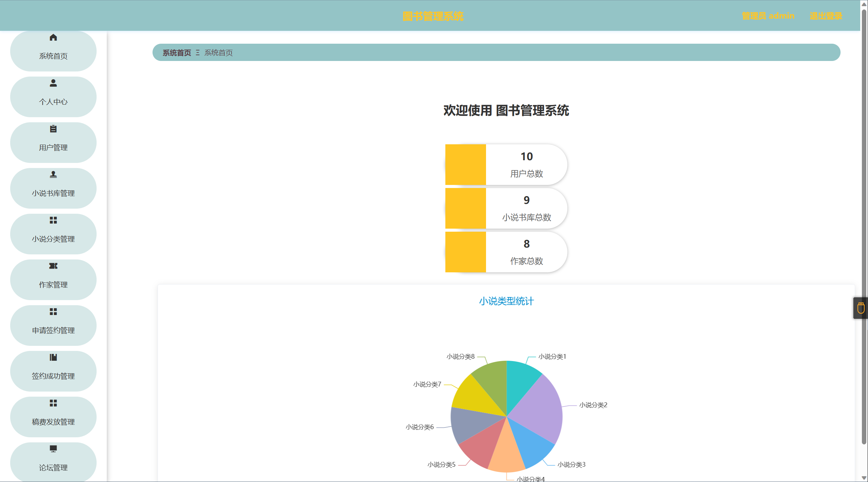Viewport: 868px width, 482px height.
Task: Click the 退出登录 logout link
Action: pyautogui.click(x=826, y=16)
